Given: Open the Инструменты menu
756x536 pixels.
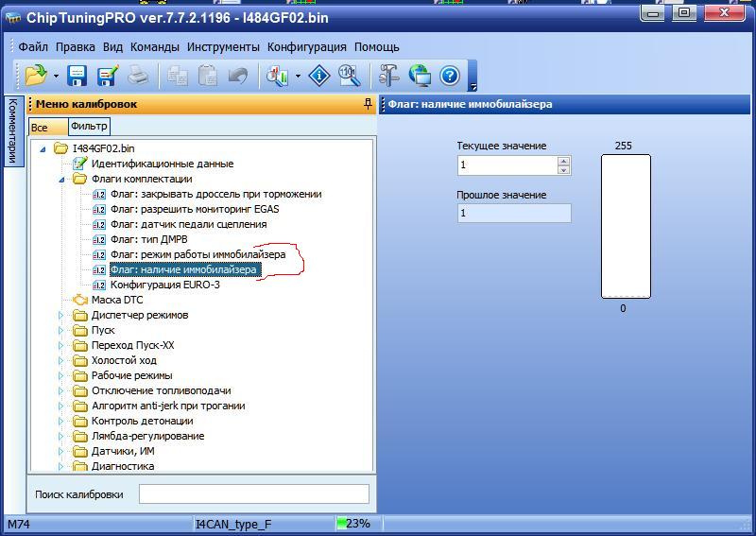Looking at the screenshot, I should 223,47.
